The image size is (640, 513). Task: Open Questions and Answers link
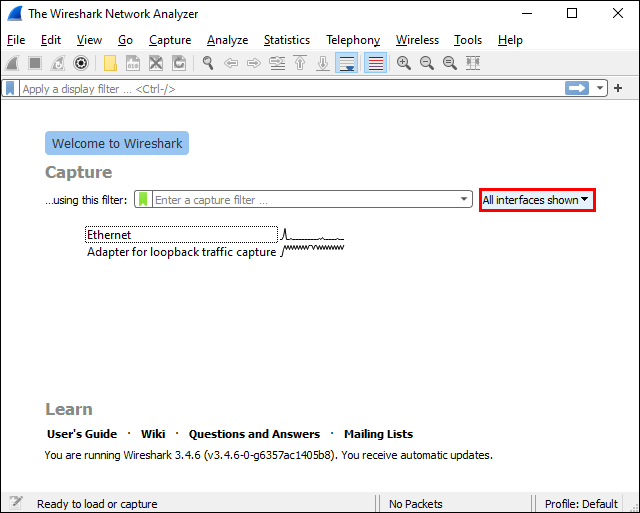[x=254, y=434]
